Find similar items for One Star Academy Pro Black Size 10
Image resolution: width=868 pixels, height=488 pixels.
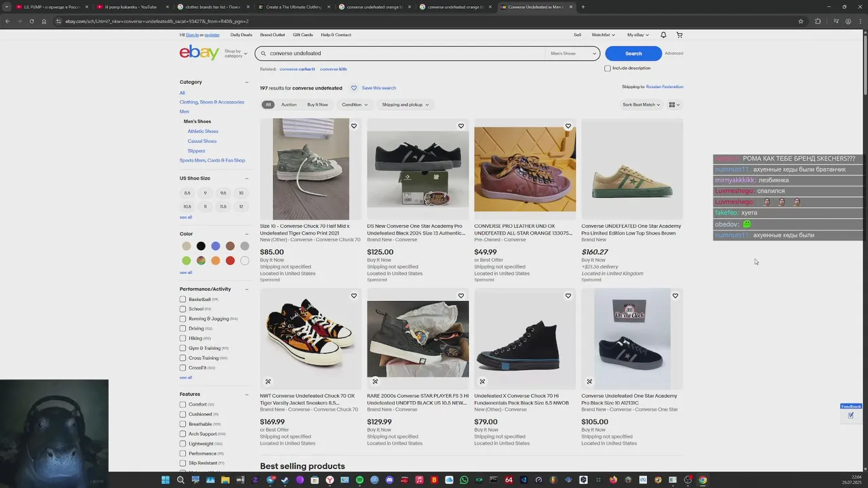click(x=589, y=382)
